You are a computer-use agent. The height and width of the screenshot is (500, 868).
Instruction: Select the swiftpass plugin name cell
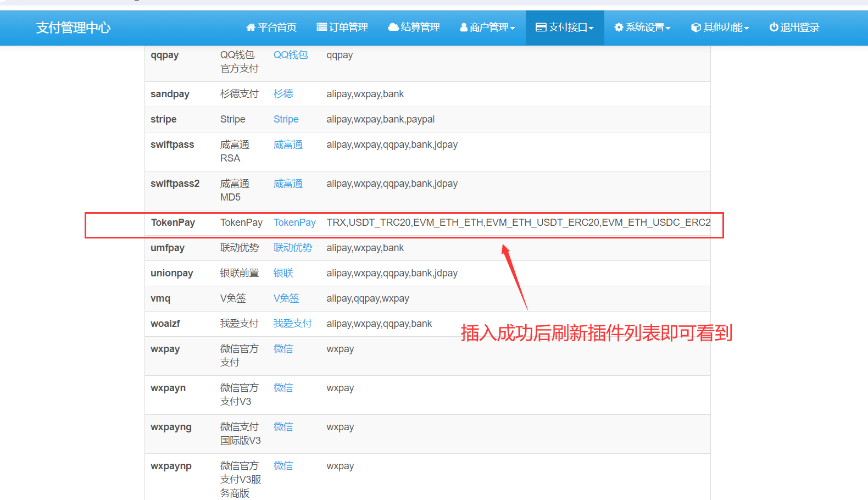tap(173, 145)
